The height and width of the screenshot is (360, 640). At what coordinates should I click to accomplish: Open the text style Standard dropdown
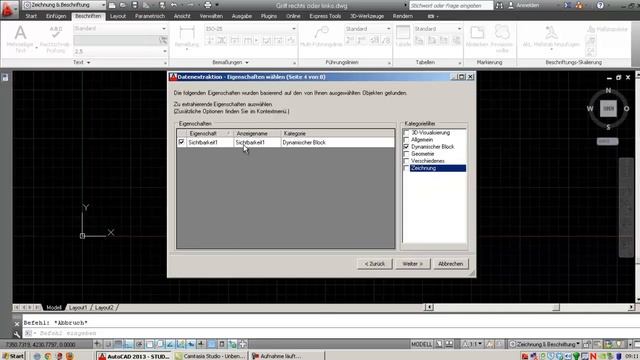(120, 29)
